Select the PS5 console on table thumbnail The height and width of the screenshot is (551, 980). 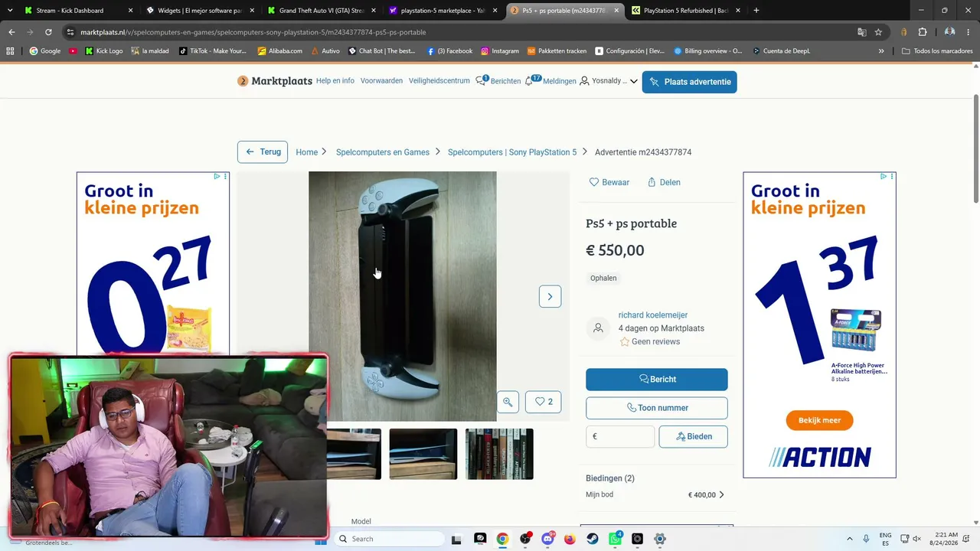[x=423, y=454]
